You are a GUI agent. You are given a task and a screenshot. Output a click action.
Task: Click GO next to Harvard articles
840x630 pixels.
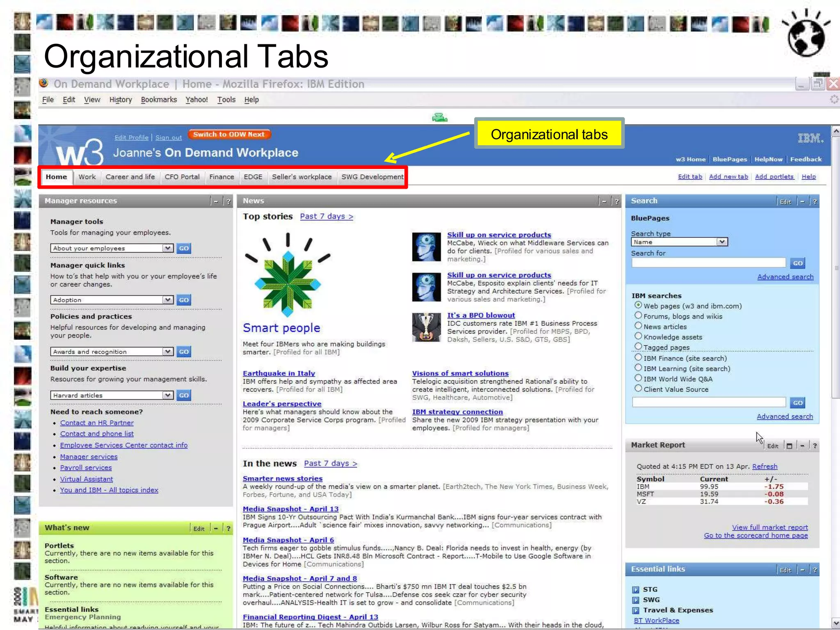[184, 395]
